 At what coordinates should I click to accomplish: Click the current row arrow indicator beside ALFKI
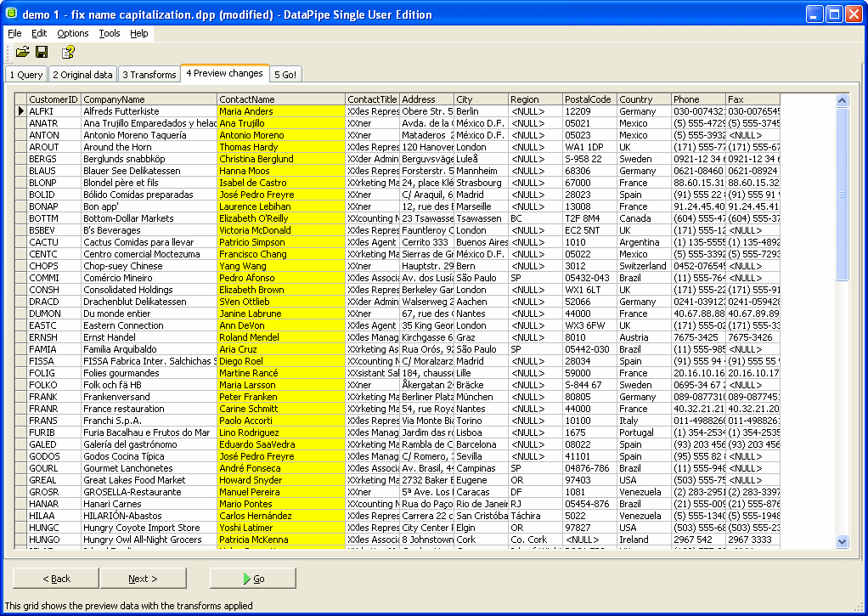[x=20, y=111]
